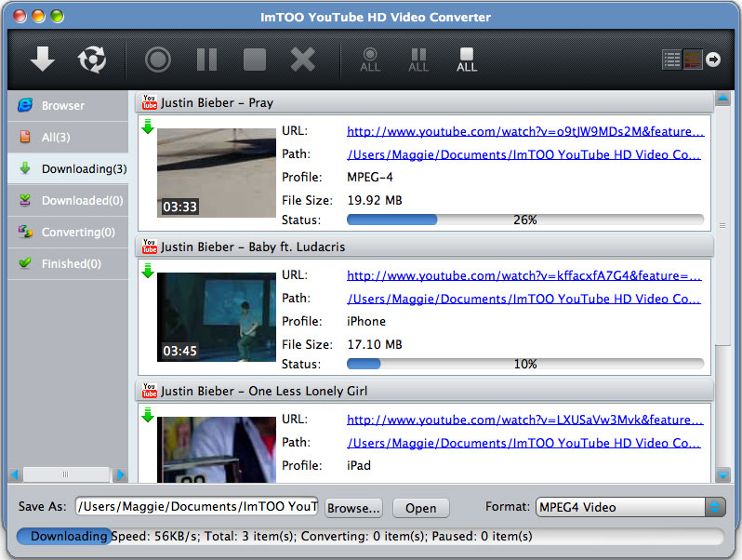Image resolution: width=742 pixels, height=560 pixels.
Task: Click the Downloading status bar indicator
Action: click(64, 537)
